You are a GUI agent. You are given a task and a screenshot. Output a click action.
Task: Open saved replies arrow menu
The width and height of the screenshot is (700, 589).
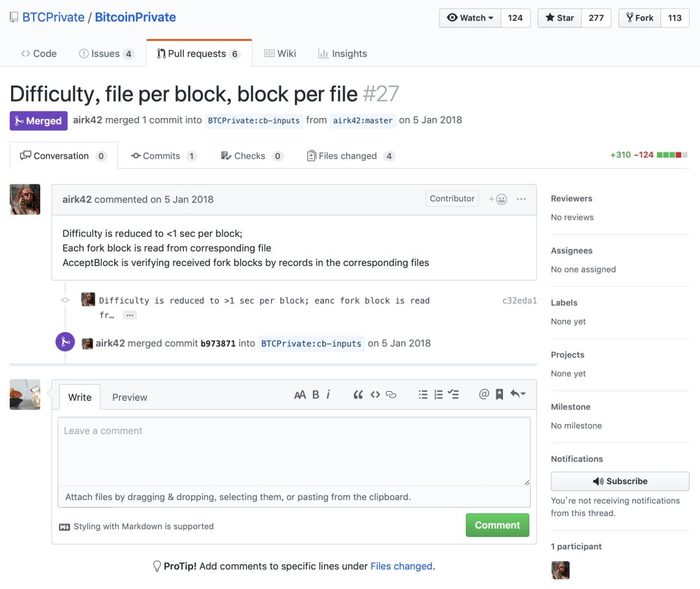518,394
